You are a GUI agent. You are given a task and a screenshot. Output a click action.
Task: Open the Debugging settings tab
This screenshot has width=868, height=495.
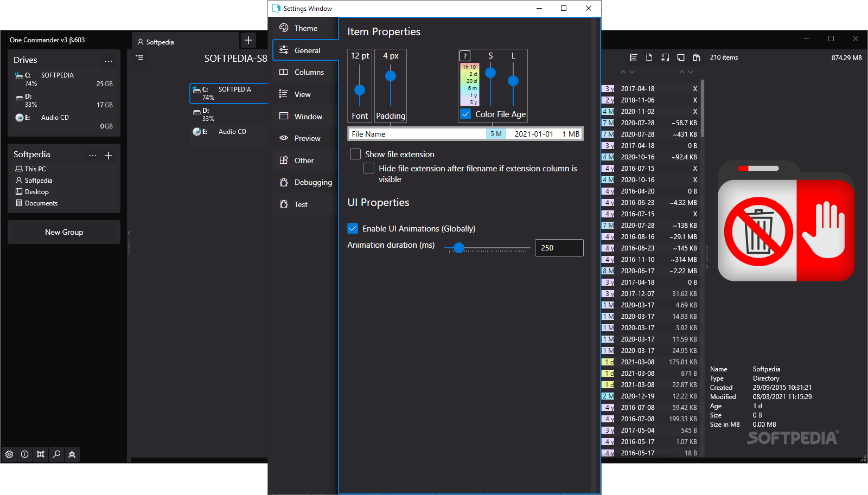tap(305, 182)
